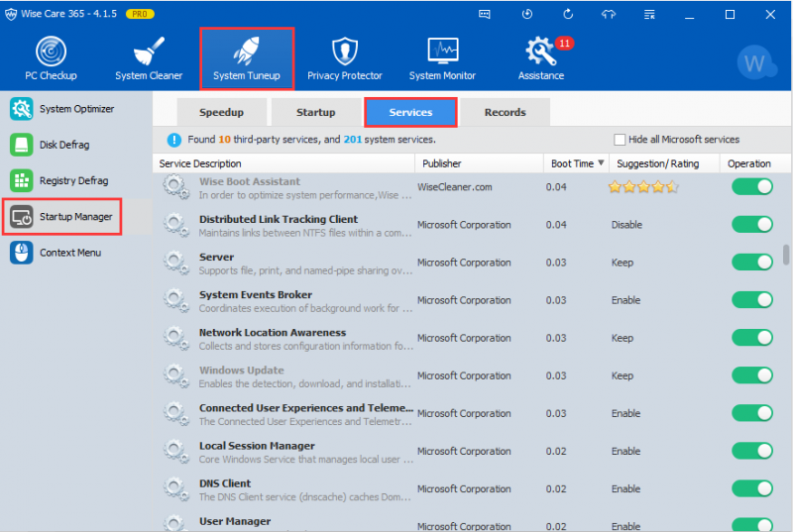Switch to Speedup tab
Image resolution: width=793 pixels, height=532 pixels.
pyautogui.click(x=221, y=112)
